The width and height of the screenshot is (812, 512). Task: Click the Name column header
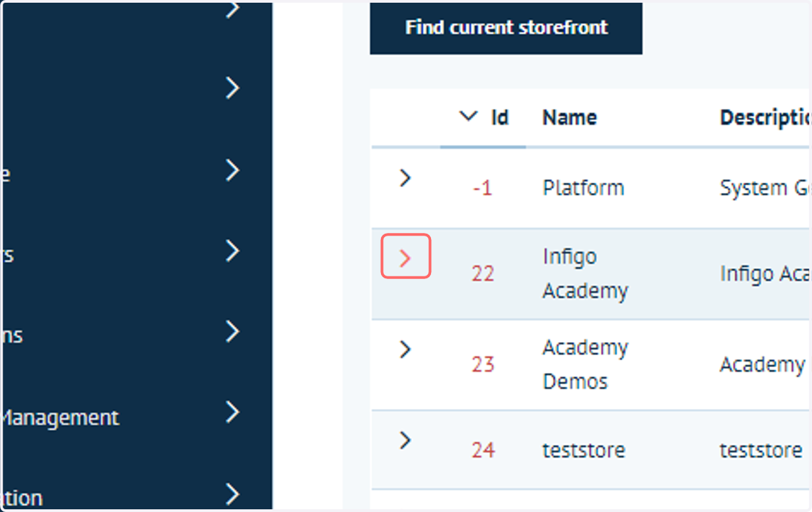point(570,118)
